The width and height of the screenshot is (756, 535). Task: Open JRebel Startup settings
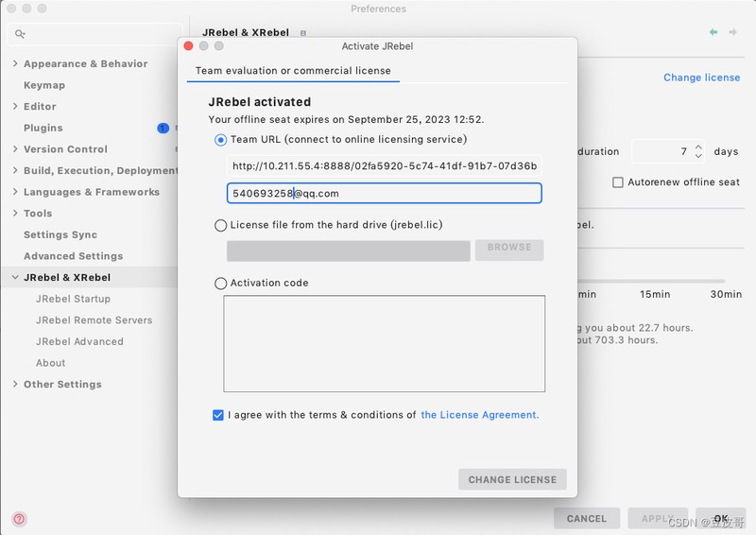tap(74, 299)
